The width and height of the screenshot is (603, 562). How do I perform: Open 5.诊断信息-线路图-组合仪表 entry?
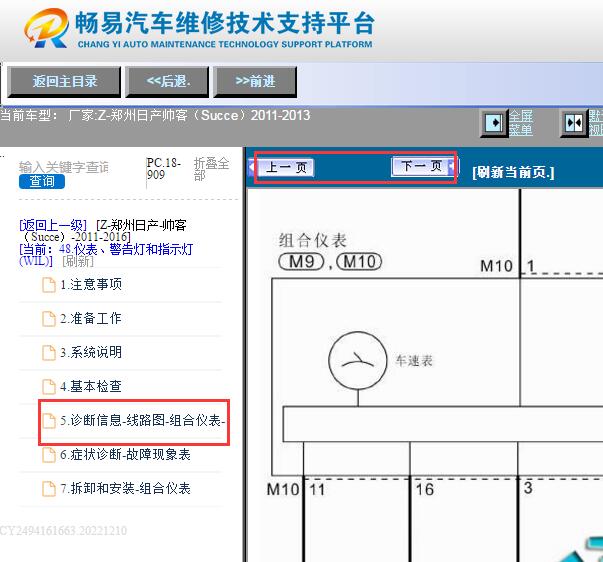(x=142, y=420)
